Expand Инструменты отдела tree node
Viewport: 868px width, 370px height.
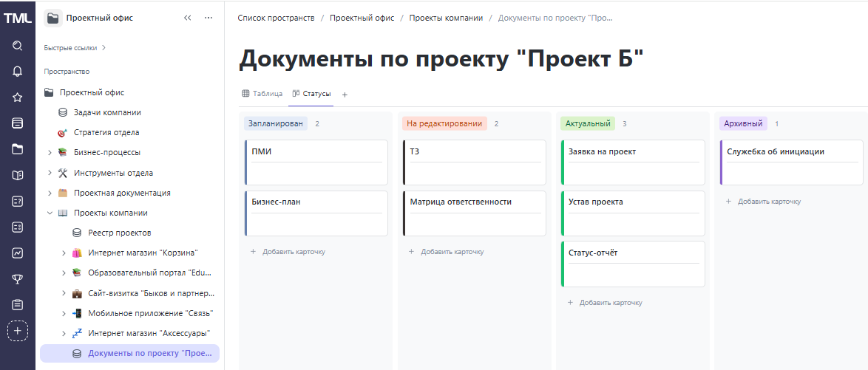pyautogui.click(x=50, y=173)
